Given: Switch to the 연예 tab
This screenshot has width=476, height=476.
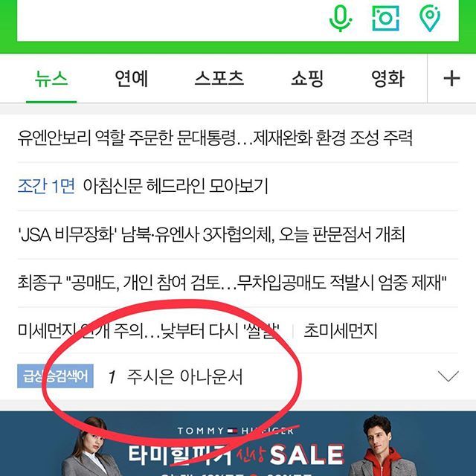Looking at the screenshot, I should 131,79.
